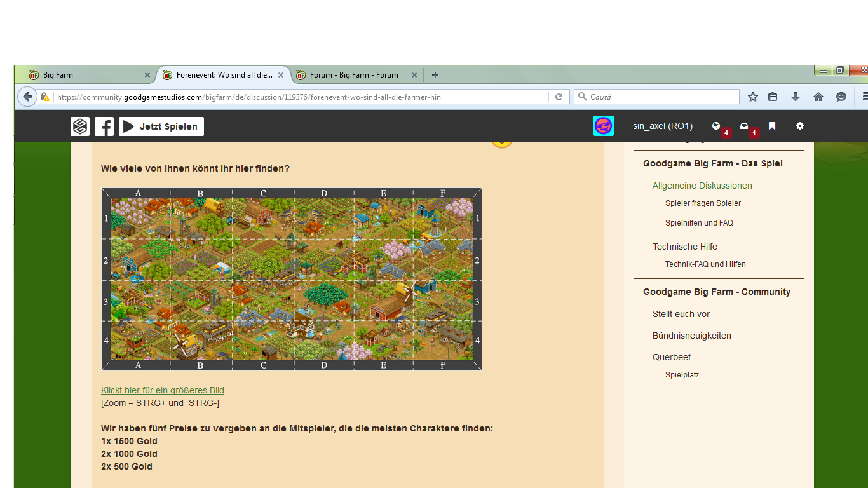Click the Big Farm tab favicon

[34, 75]
